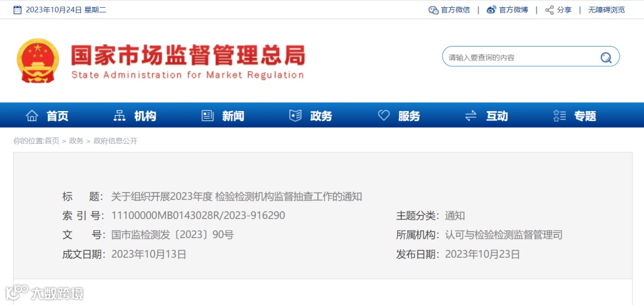Click the calendar icon beside the date
644x305 pixels.
coord(17,10)
